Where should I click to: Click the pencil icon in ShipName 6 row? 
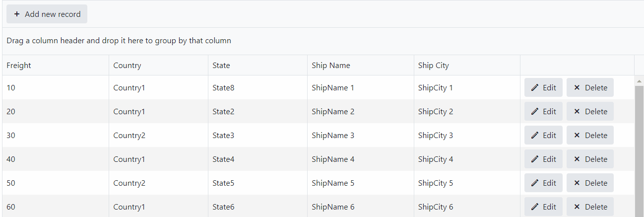point(534,207)
